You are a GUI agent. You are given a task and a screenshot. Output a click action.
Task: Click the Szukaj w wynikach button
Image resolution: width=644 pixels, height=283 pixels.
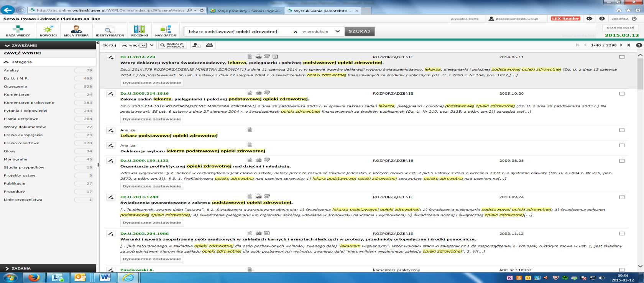click(x=172, y=45)
